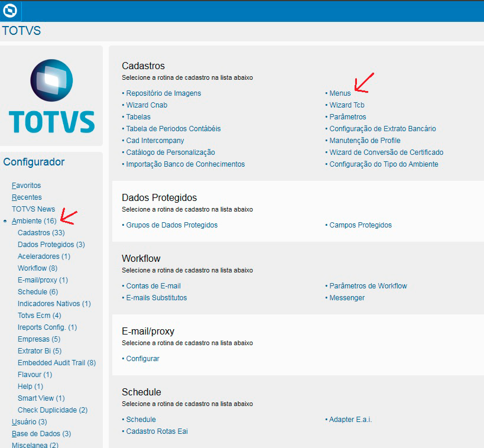
Task: Open Catálogo de Personalização link
Action: point(170,152)
